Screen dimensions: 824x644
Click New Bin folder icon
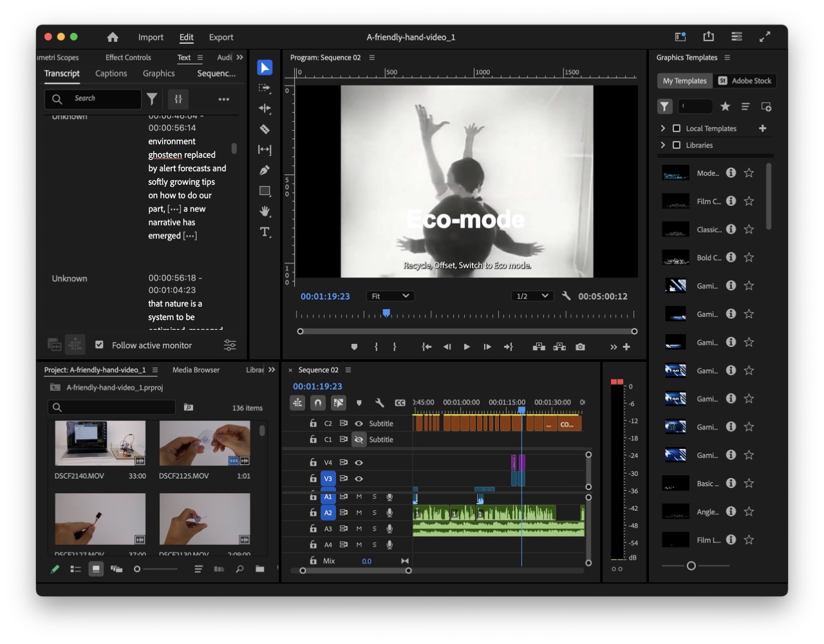(x=260, y=569)
